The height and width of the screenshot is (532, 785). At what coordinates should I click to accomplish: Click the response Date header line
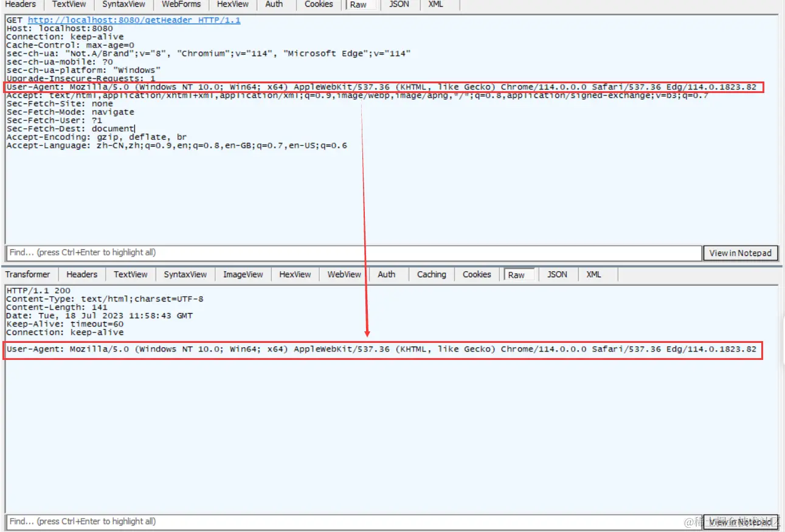[x=99, y=316]
